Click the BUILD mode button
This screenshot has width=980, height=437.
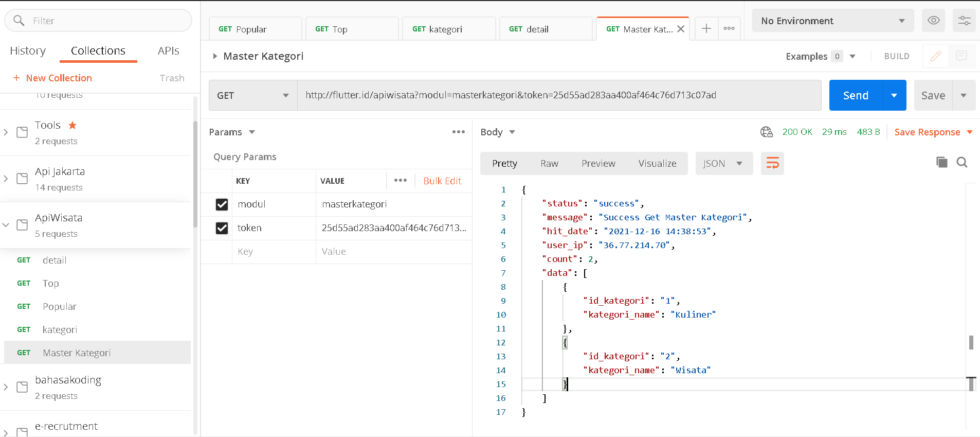pos(897,56)
